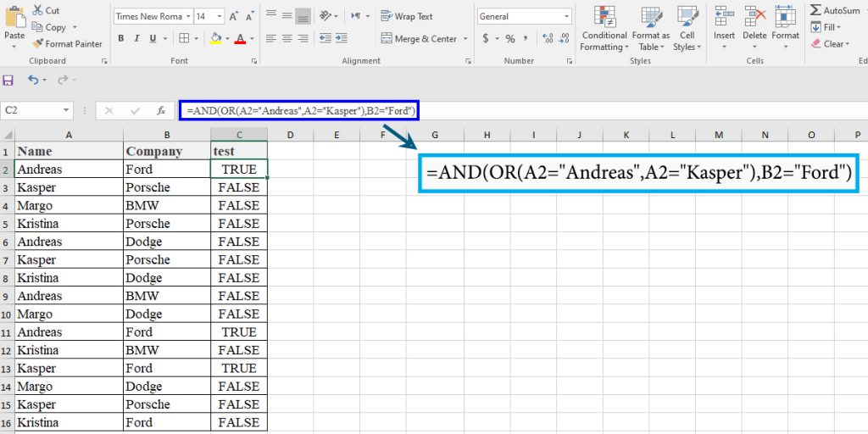
Task: Click AutoSum button
Action: [x=835, y=10]
